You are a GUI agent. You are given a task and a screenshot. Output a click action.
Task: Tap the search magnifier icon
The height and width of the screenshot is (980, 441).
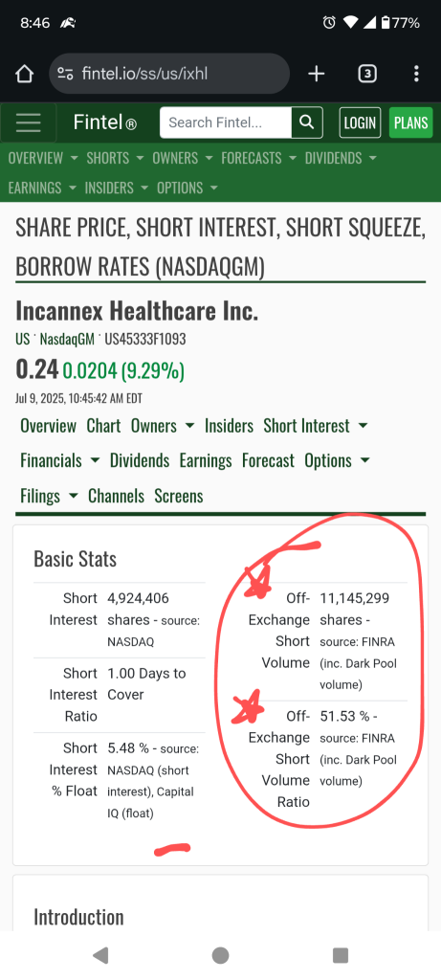coord(307,122)
